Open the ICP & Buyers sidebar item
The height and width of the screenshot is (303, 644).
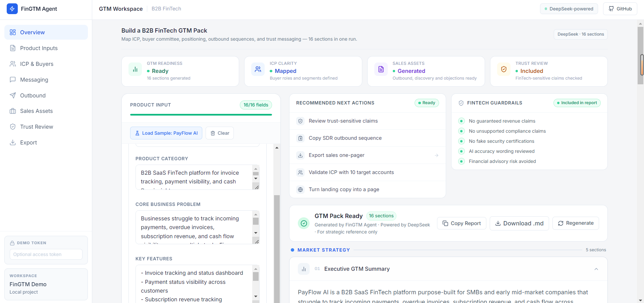point(46,64)
